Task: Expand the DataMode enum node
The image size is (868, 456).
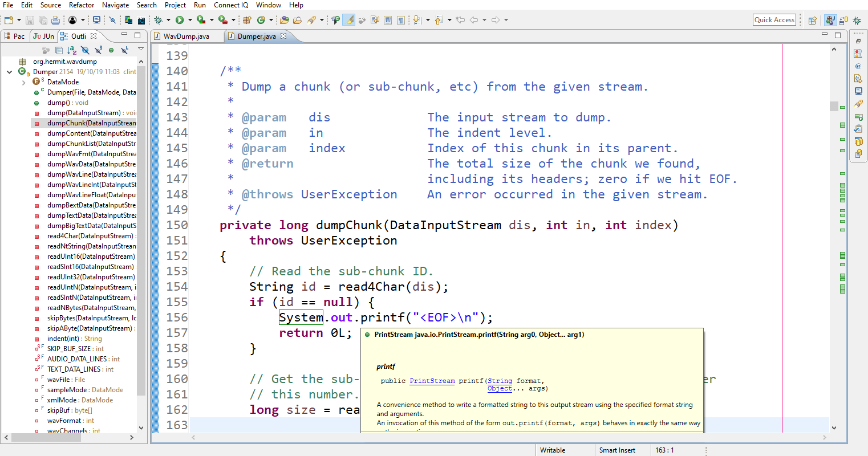Action: 23,82
